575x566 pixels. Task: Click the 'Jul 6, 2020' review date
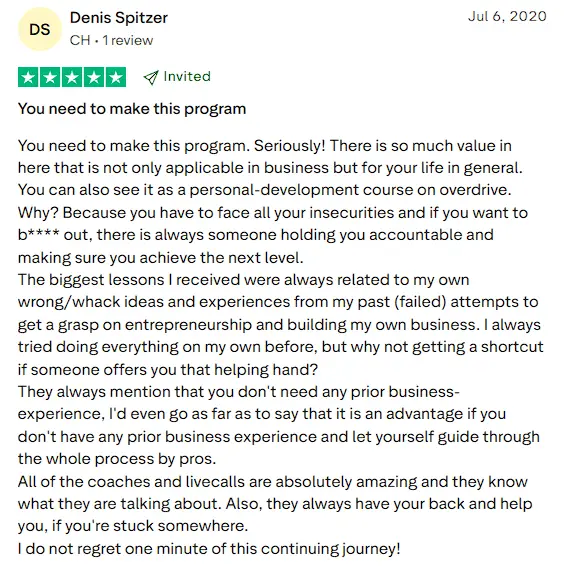[507, 16]
